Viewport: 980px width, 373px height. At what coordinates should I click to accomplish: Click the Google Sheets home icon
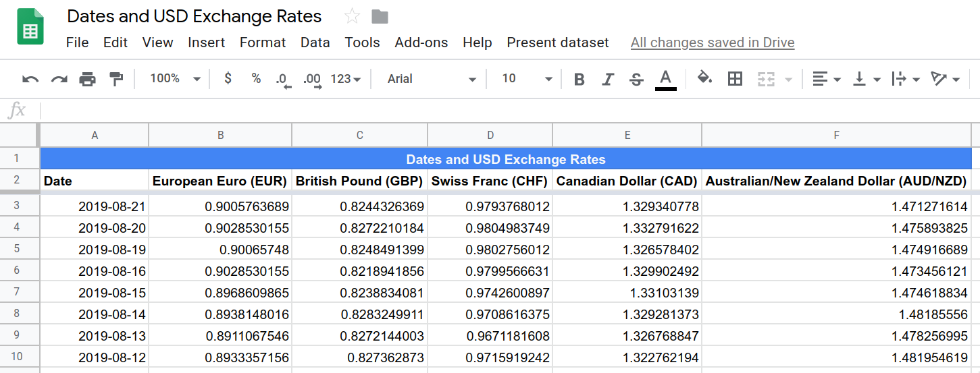coord(30,28)
